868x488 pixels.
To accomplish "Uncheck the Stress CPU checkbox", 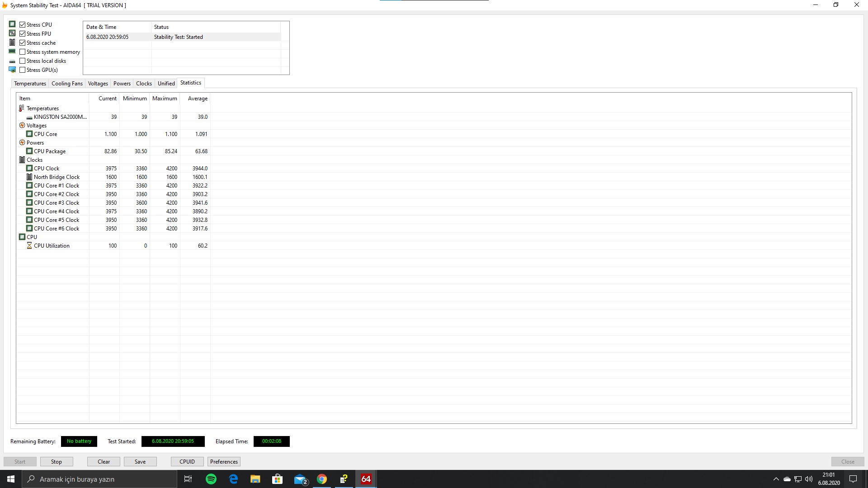I will tap(22, 25).
